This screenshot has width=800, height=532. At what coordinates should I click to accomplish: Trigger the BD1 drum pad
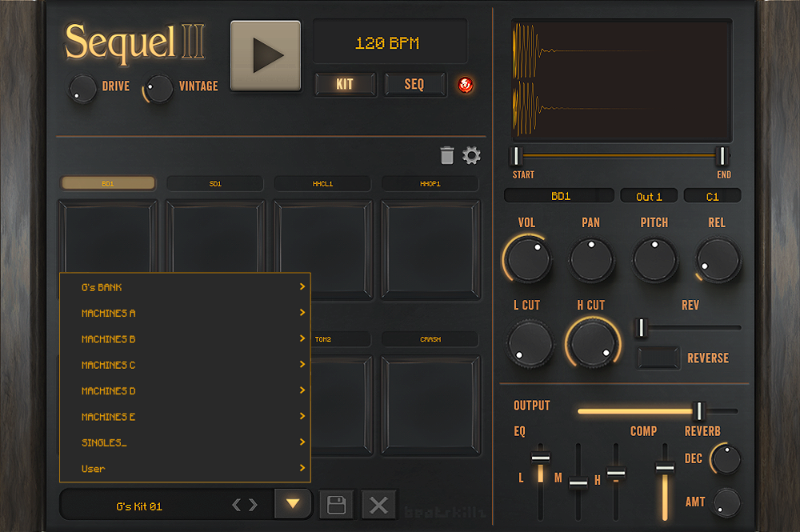[x=108, y=236]
